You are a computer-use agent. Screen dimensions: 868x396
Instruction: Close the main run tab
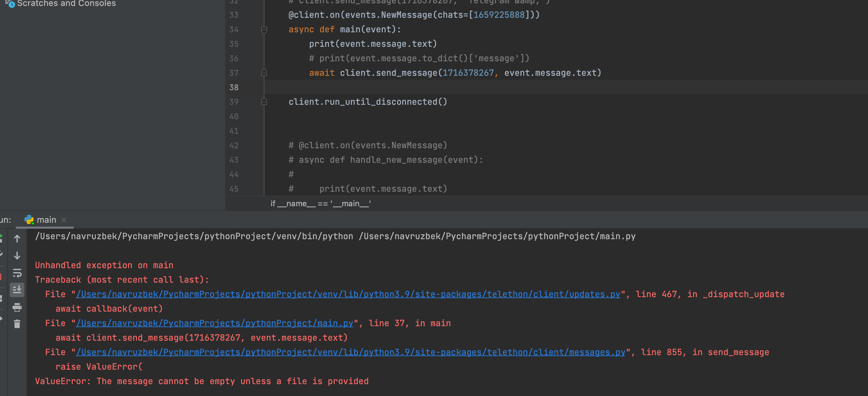point(64,220)
